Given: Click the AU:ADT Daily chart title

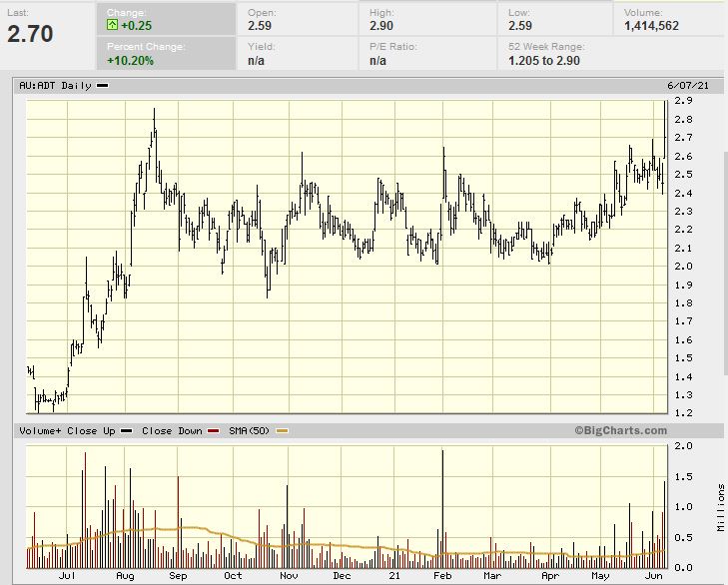Looking at the screenshot, I should tap(55, 86).
